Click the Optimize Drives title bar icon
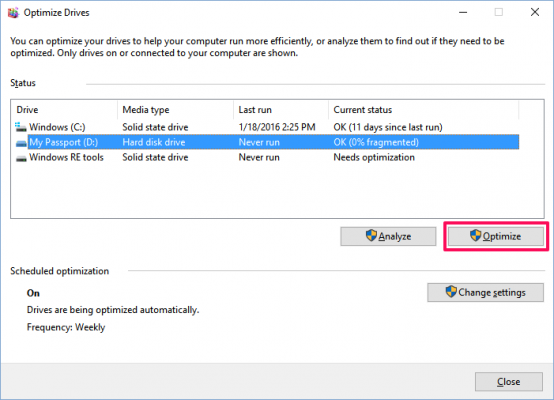This screenshot has height=400, width=554. pyautogui.click(x=13, y=13)
